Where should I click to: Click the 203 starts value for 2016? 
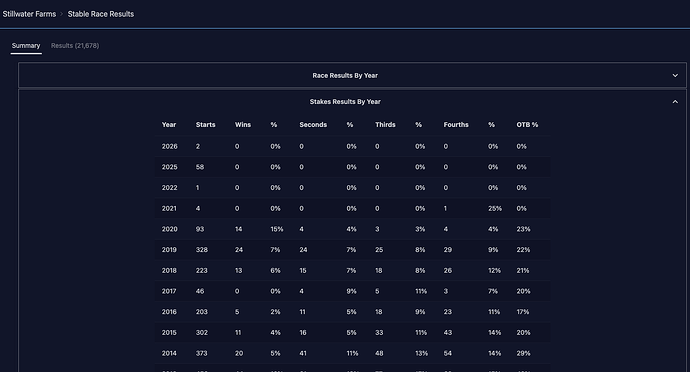(x=202, y=312)
